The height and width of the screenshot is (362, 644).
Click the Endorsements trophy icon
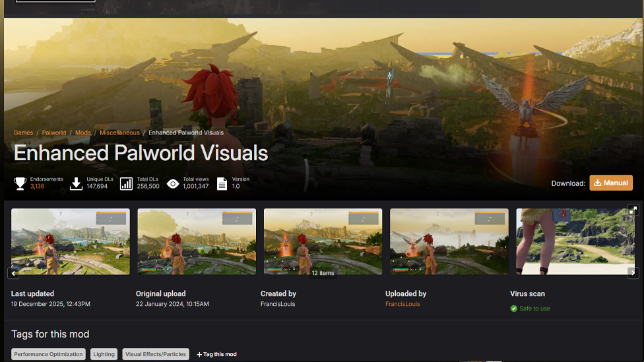pos(20,183)
